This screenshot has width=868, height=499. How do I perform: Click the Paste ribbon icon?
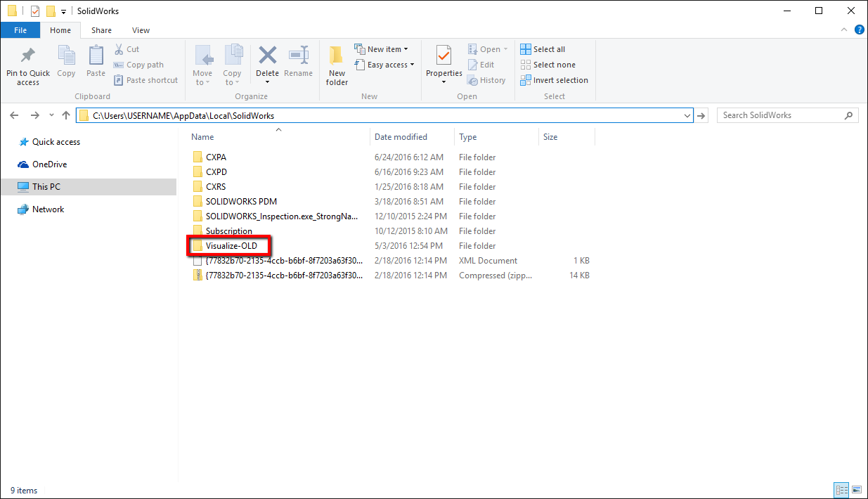tap(96, 56)
